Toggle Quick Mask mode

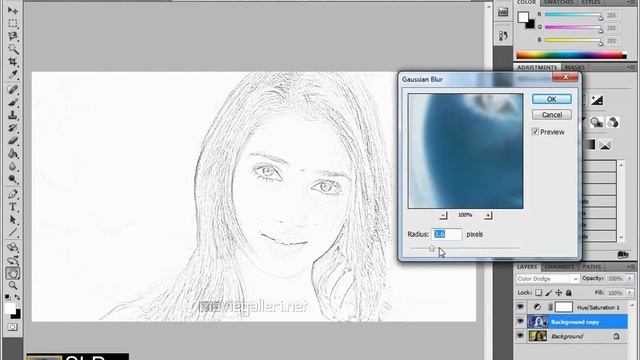(13, 327)
